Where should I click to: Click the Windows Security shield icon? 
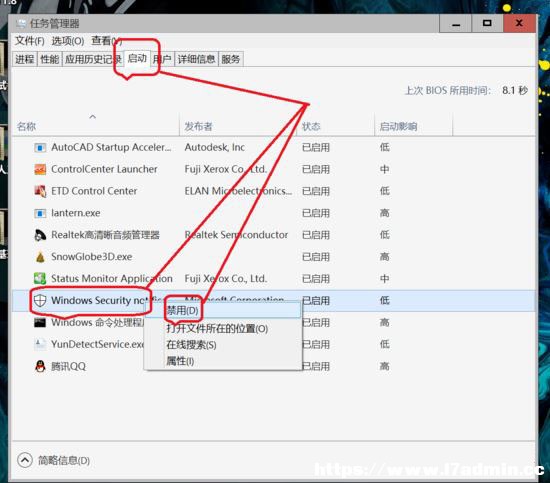click(40, 300)
